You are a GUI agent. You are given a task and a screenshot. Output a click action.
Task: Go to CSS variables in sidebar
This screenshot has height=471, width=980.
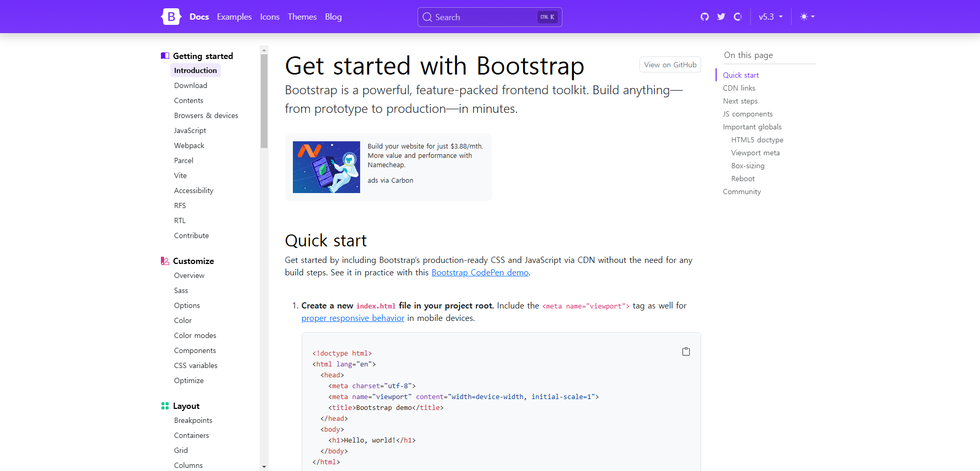point(196,365)
